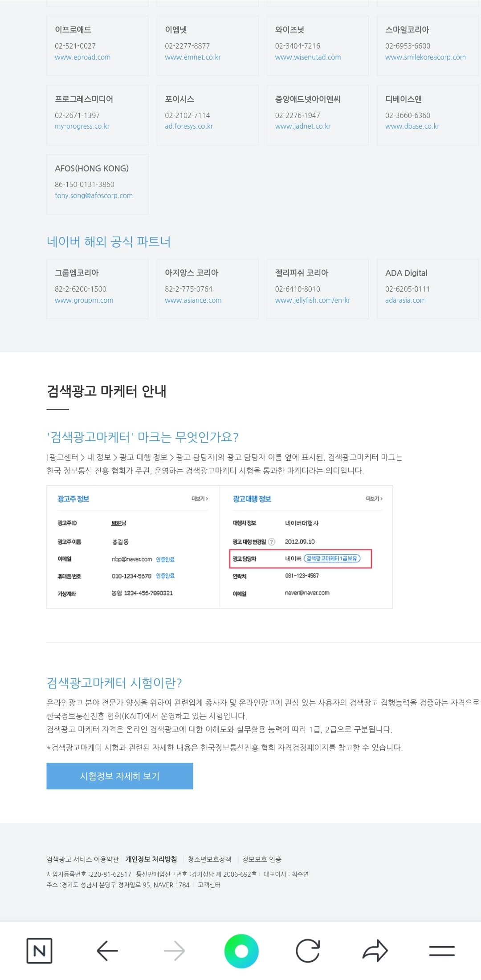Image resolution: width=481 pixels, height=980 pixels.
Task: Click the phone number 82-2-6200-1500
Action: [81, 289]
